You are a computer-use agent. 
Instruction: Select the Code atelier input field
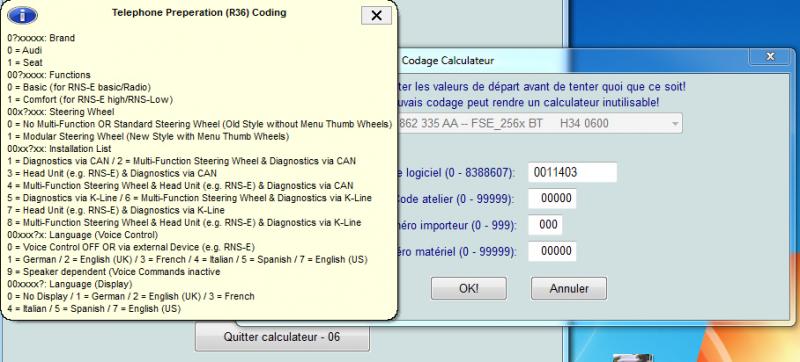coord(552,198)
